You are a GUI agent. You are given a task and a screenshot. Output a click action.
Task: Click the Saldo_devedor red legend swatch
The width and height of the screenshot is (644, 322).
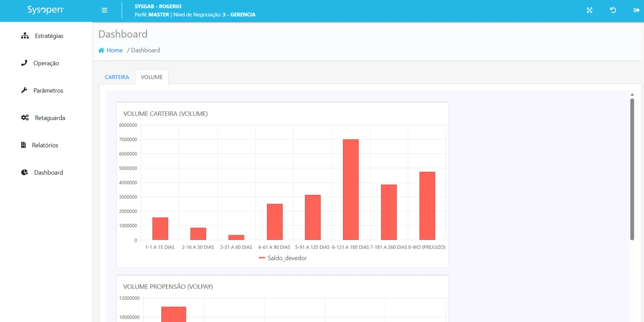point(262,258)
